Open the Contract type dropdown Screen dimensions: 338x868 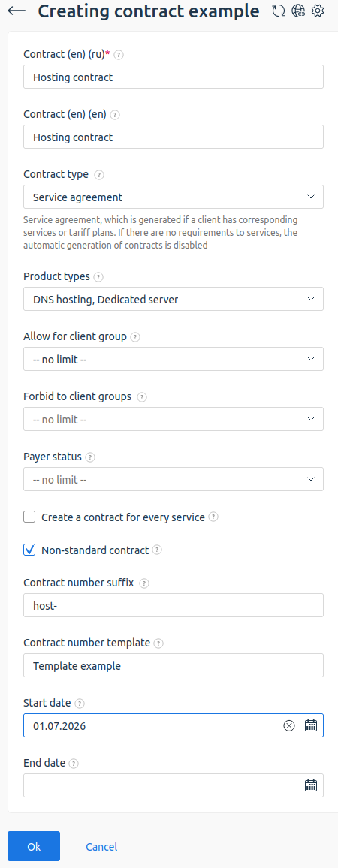point(174,197)
